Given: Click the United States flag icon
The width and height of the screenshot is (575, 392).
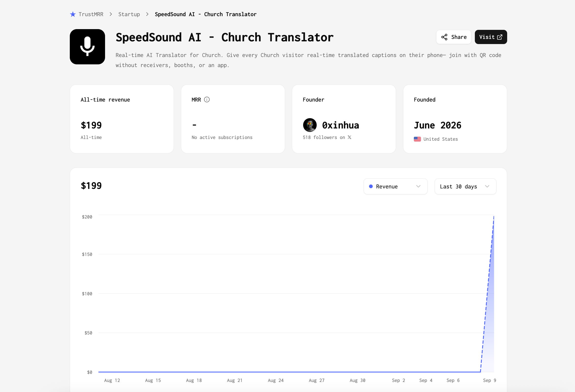Looking at the screenshot, I should [417, 139].
